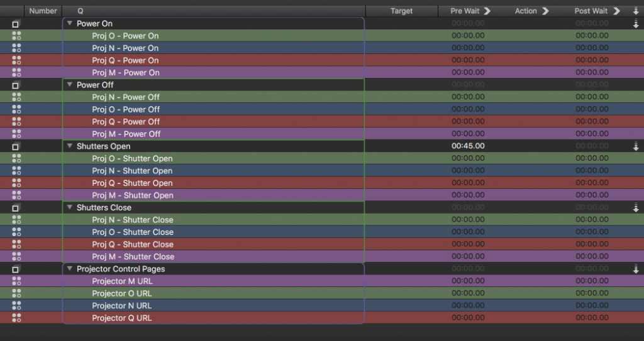Image resolution: width=644 pixels, height=341 pixels.
Task: Click the cue icon for Proj M - Shutter Close
Action: [16, 256]
